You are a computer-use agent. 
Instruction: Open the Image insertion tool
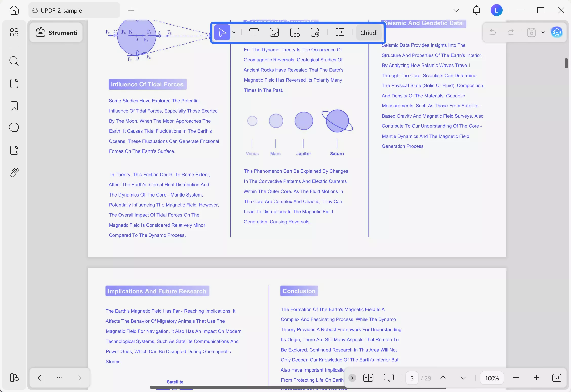tap(274, 32)
